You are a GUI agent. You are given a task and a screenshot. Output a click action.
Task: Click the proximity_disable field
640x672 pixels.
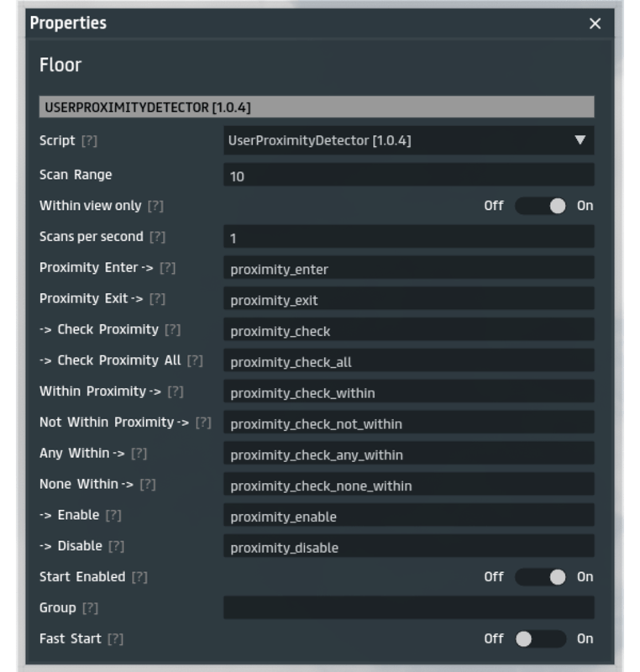tap(408, 547)
